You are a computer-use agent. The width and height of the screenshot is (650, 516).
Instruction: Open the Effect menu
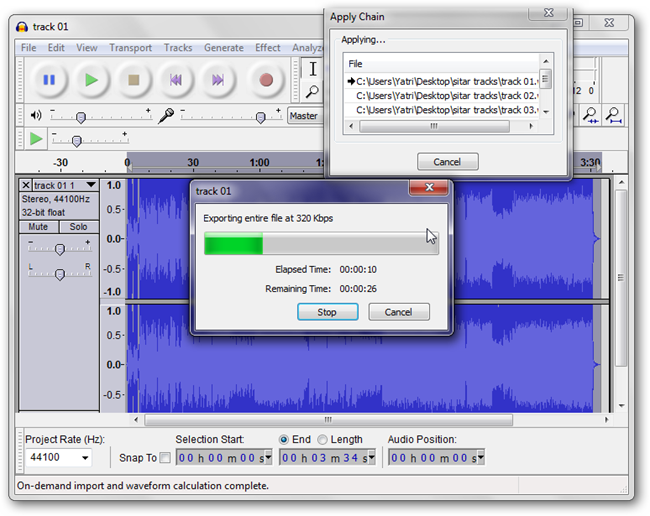268,48
